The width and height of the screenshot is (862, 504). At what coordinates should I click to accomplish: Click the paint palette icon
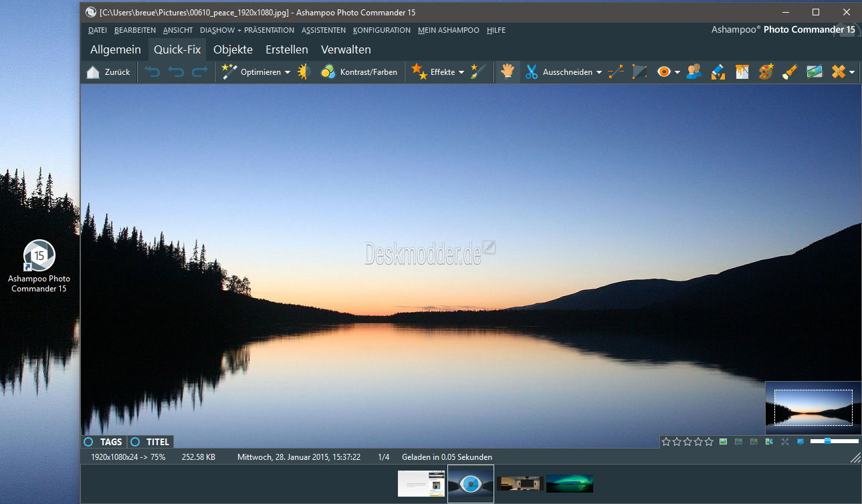766,72
